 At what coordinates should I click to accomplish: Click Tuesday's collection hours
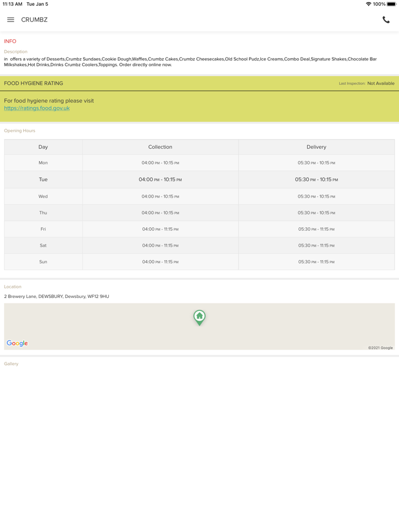[x=160, y=179]
